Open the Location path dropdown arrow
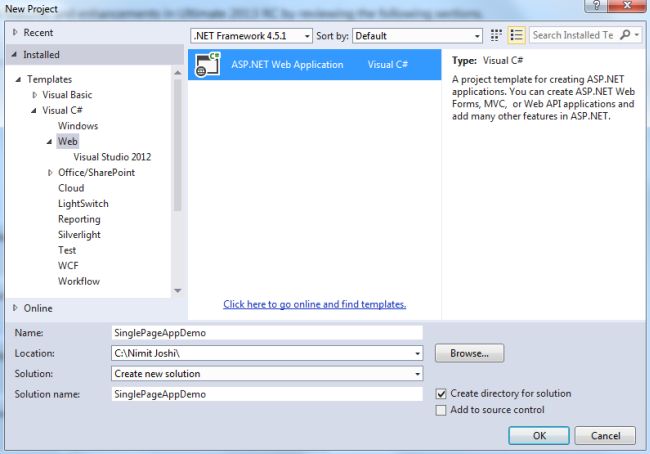Screen dimensions: 650x454 [417, 354]
